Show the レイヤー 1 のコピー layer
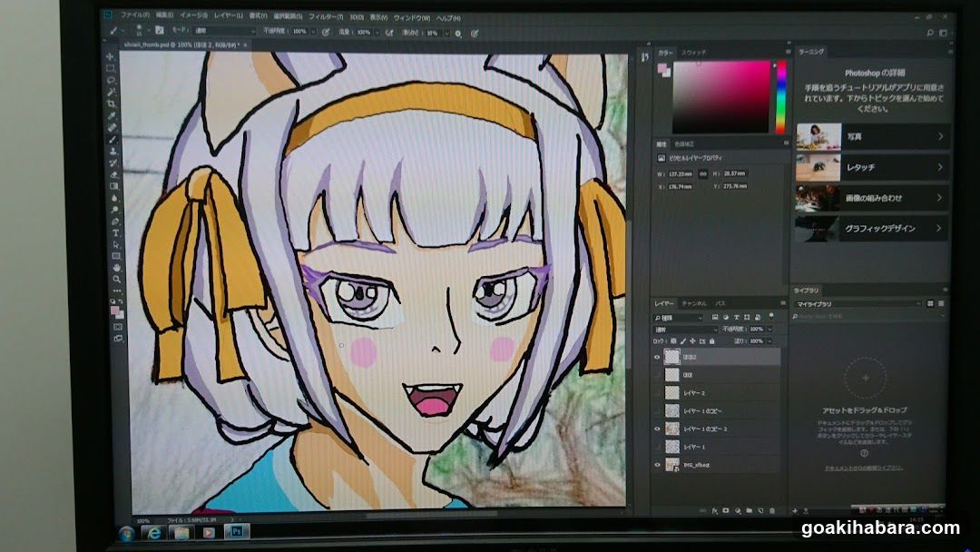Screen dimensions: 980x552 point(657,410)
